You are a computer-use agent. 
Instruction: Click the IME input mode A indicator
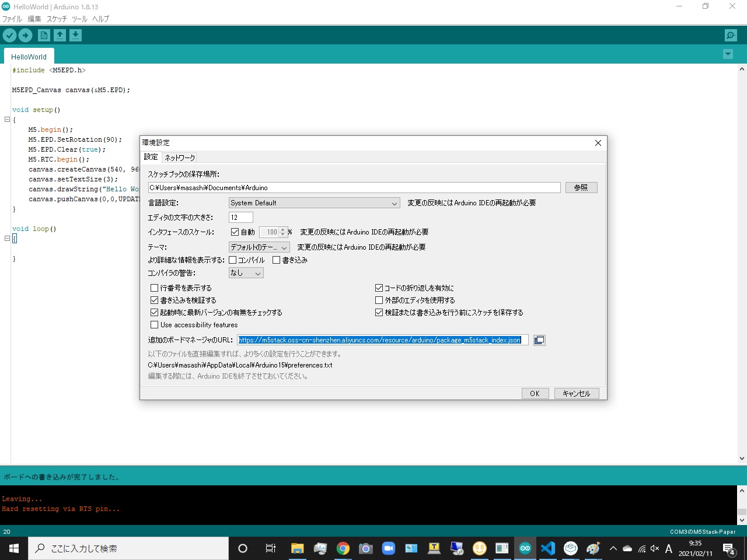tap(669, 548)
